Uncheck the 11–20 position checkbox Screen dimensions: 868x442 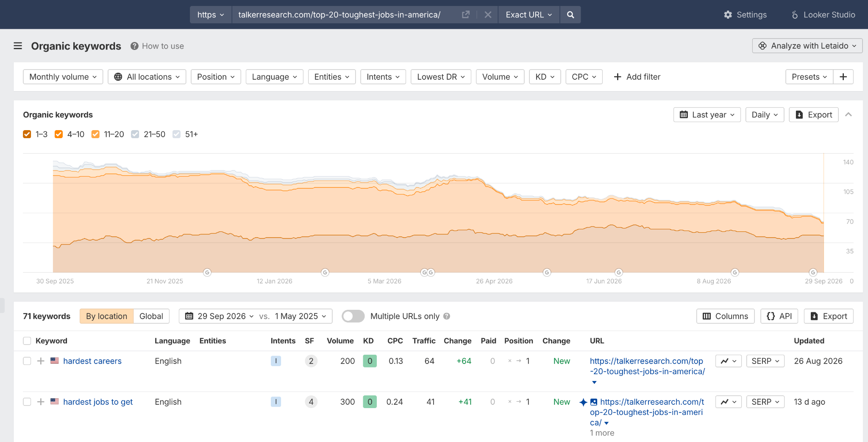pos(96,134)
